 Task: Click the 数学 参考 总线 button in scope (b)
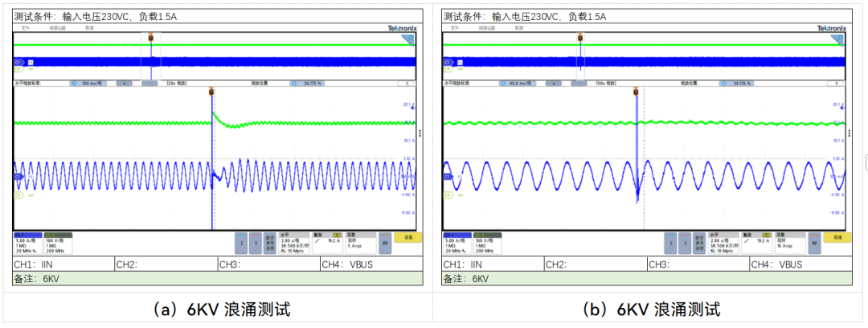698,243
